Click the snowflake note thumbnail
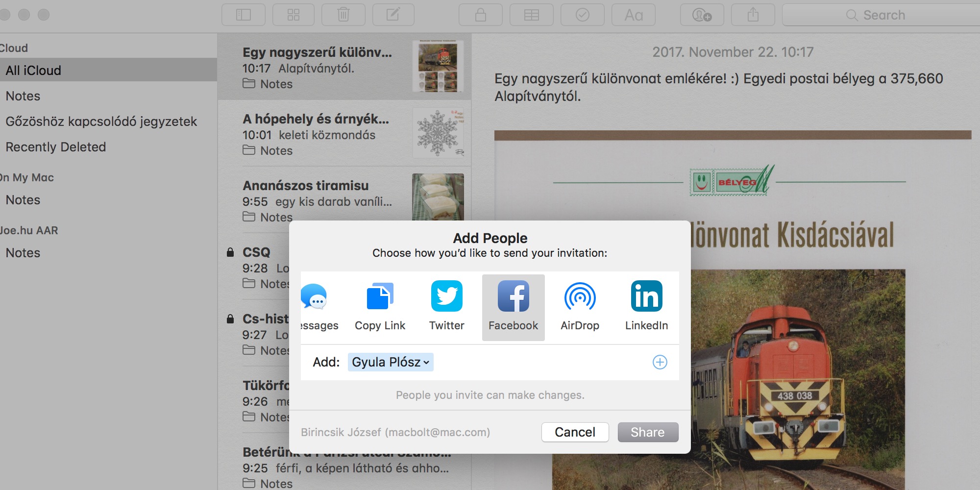This screenshot has width=980, height=490. [438, 133]
